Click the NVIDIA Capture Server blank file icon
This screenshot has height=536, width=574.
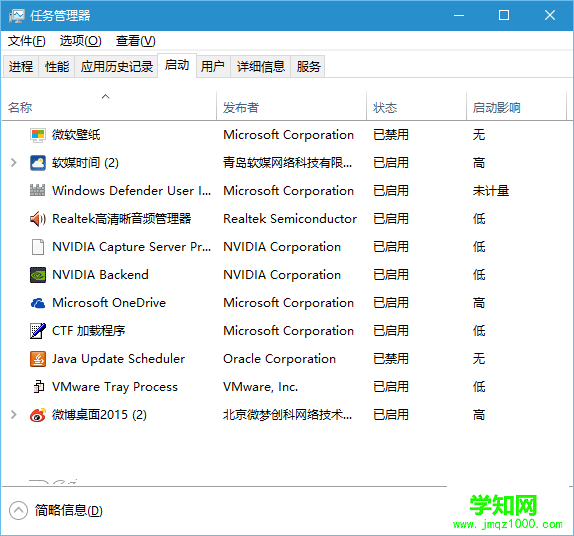coord(38,247)
